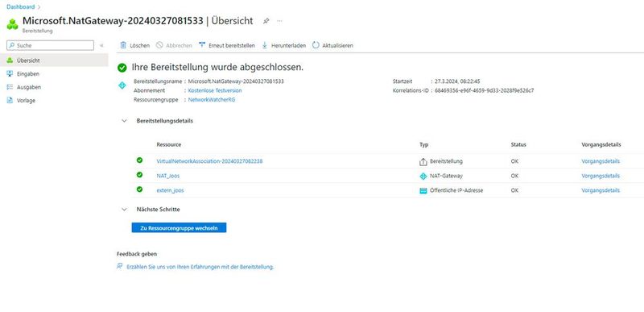
Task: Click the Vorgangsdetails column header
Action: pyautogui.click(x=601, y=144)
